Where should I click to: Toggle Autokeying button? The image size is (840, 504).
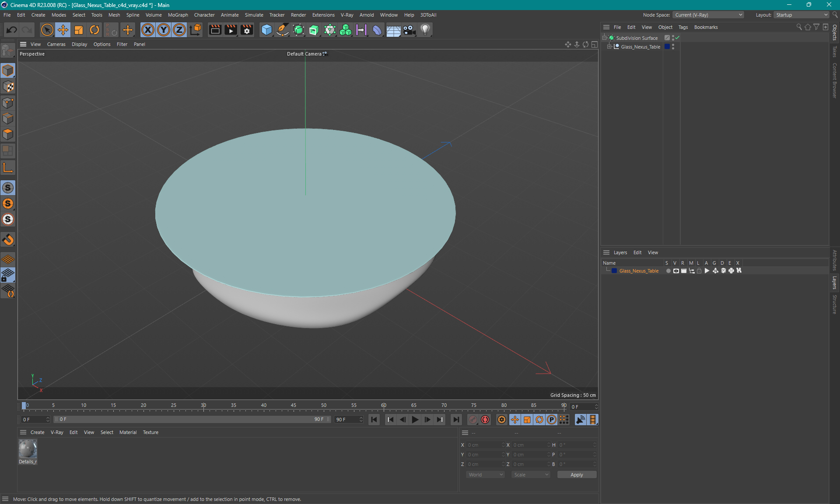485,420
